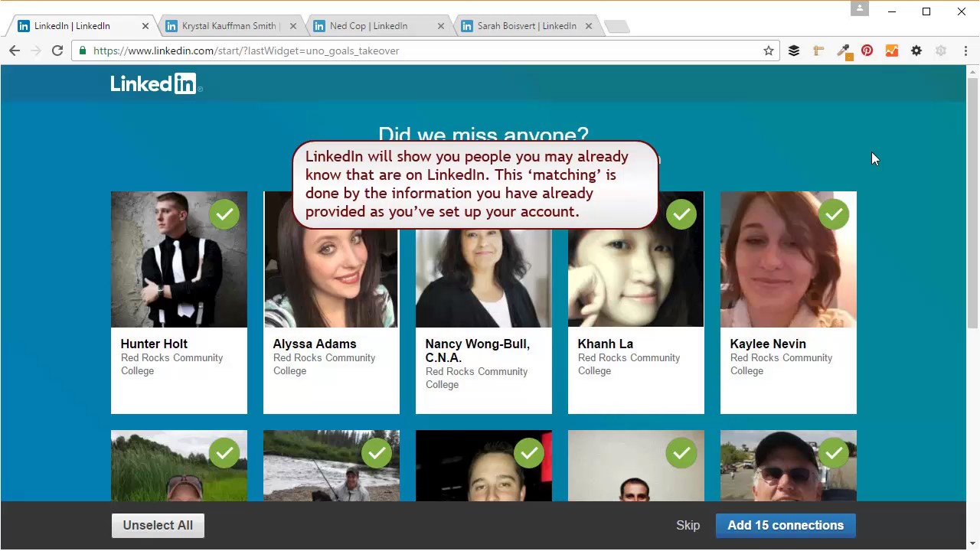Uncheck the second-row first photo checkmark
The height and width of the screenshot is (551, 980).
(224, 453)
